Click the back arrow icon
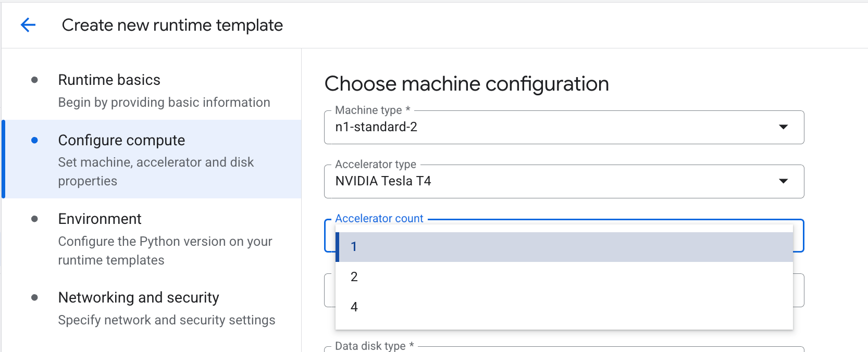868x352 pixels. click(x=28, y=25)
